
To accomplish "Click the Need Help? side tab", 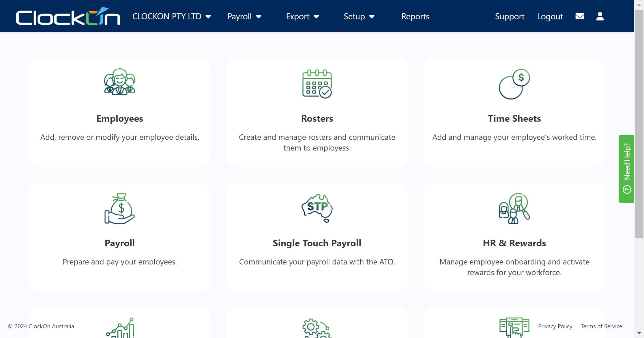I will coord(626,169).
